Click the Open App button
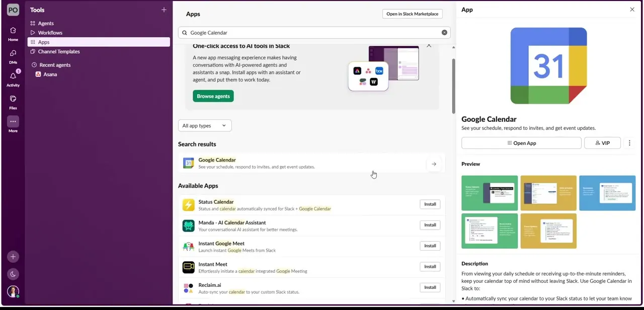This screenshot has height=310, width=644. click(x=521, y=143)
